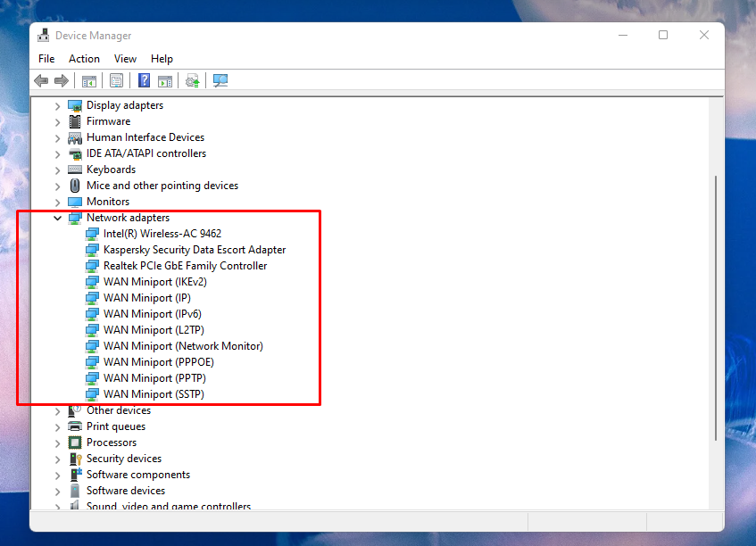Show/hide action pane toolbar icon

(165, 81)
